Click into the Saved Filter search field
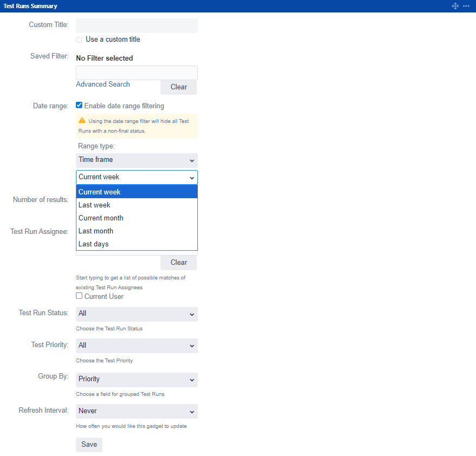The height and width of the screenshot is (456, 476). (x=137, y=73)
